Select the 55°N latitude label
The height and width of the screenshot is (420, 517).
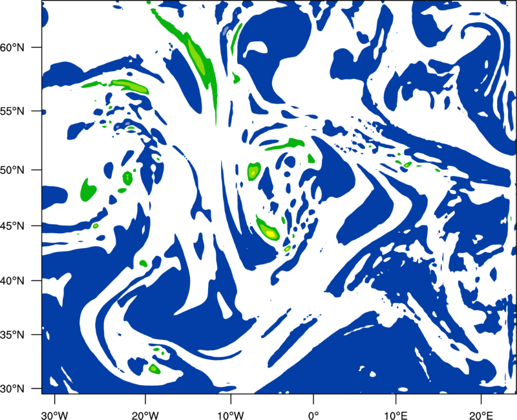tap(12, 110)
